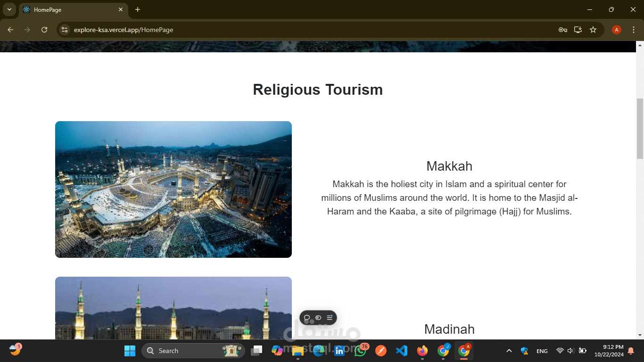Click the scrollbar up arrow
The image size is (644, 362).
(x=640, y=45)
